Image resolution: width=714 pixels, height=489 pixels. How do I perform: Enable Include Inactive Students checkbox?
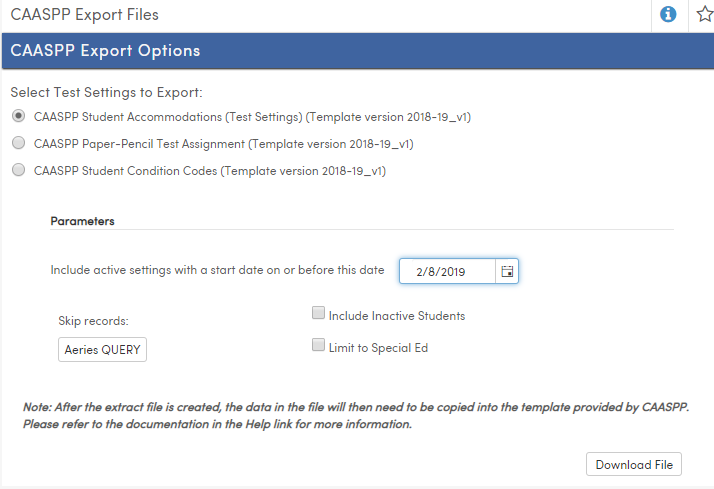pyautogui.click(x=318, y=313)
